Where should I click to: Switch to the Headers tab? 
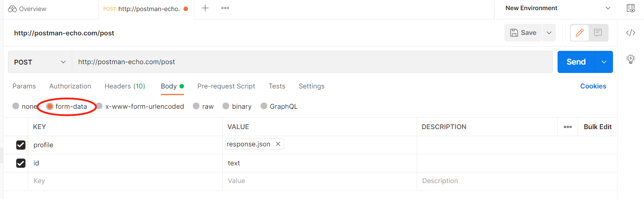(x=125, y=86)
